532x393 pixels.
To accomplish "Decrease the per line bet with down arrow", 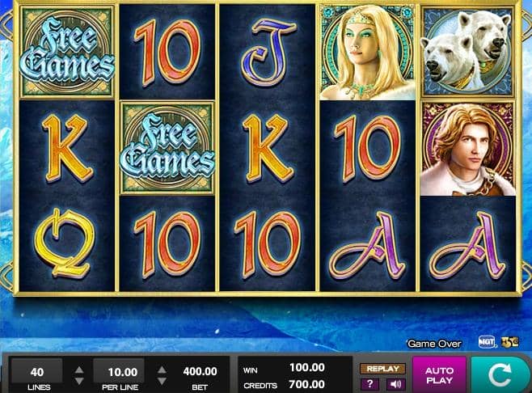I will click(x=162, y=381).
